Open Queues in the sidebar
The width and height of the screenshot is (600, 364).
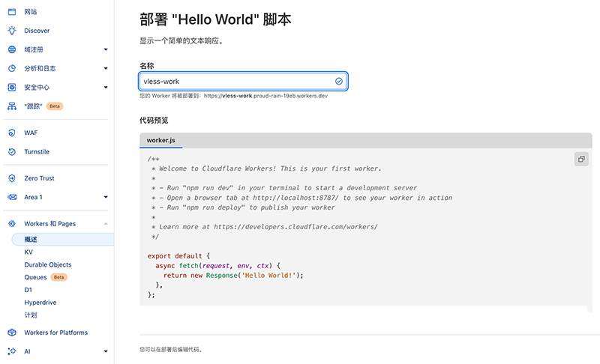pos(35,277)
